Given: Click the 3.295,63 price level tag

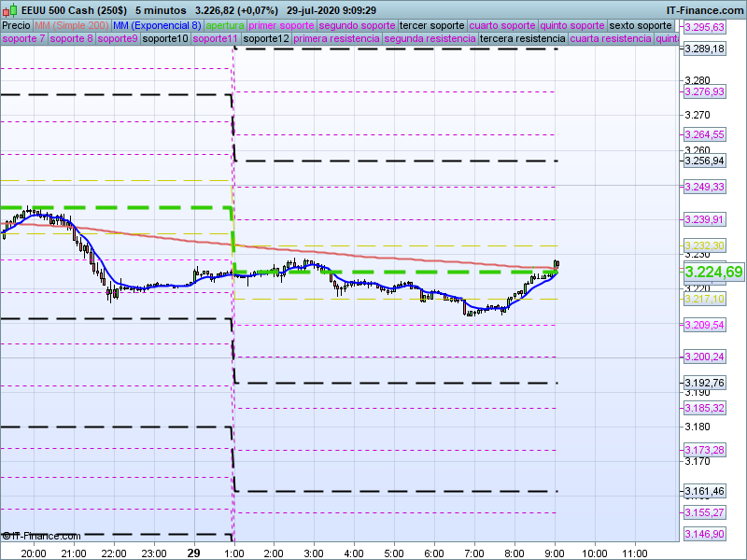Looking at the screenshot, I should (x=705, y=28).
